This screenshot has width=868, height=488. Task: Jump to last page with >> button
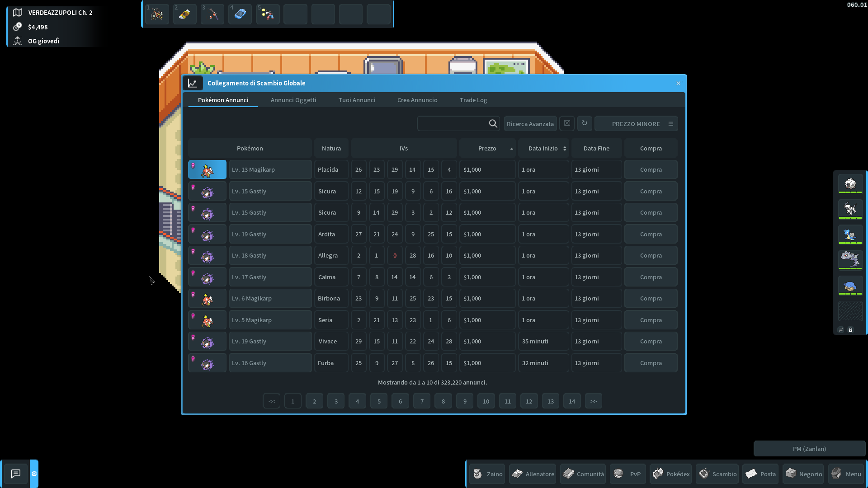pyautogui.click(x=594, y=401)
